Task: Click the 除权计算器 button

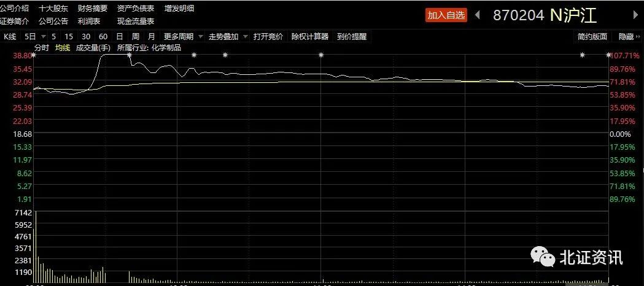Action: point(310,37)
